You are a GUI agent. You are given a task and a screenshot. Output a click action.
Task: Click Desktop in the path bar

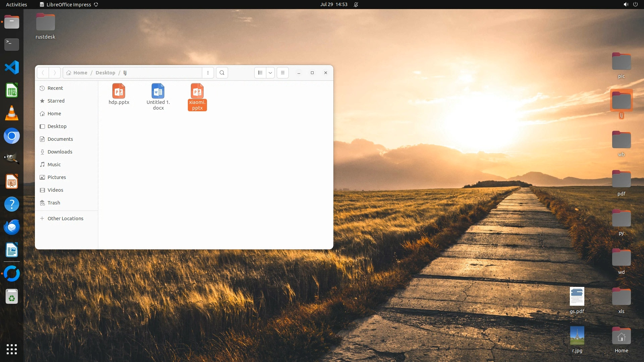click(105, 73)
